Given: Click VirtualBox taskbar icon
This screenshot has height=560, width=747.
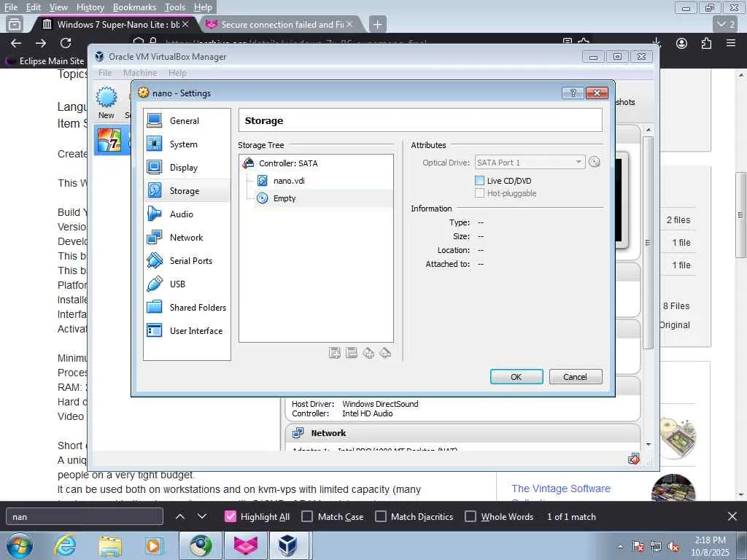Looking at the screenshot, I should pyautogui.click(x=290, y=545).
